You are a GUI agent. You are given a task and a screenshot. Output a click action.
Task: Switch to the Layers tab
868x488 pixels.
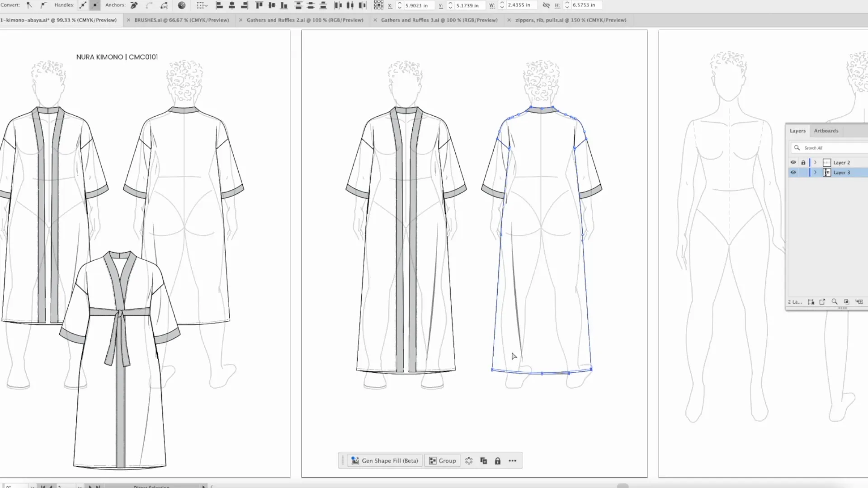[797, 131]
